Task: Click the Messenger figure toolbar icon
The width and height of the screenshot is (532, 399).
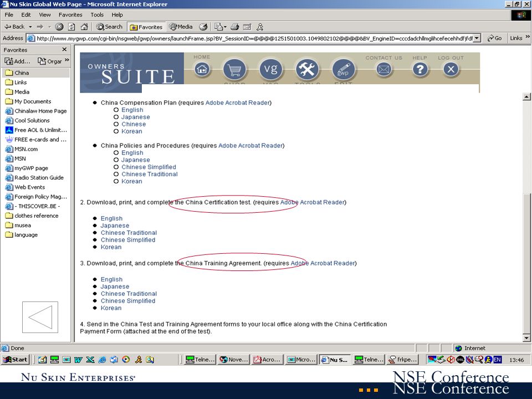Action: pos(260,27)
